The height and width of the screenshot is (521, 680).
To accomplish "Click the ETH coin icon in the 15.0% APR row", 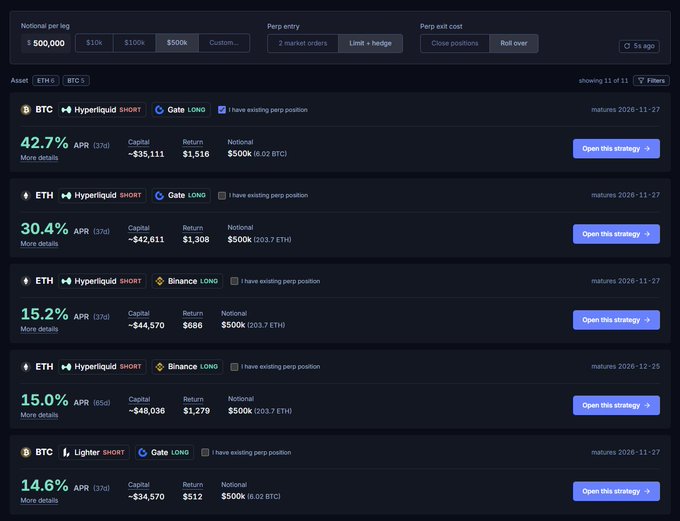I will (x=26, y=367).
